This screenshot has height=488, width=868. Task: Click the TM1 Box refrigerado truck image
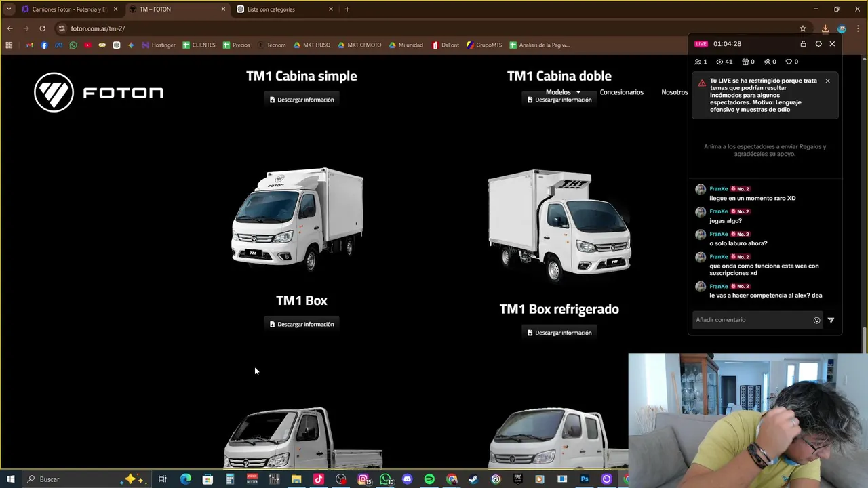560,225
